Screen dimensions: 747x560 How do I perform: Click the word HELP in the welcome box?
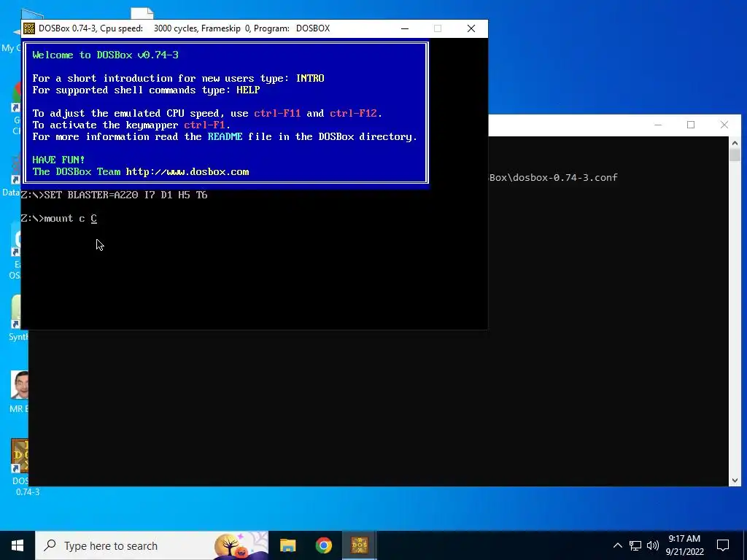pyautogui.click(x=248, y=90)
